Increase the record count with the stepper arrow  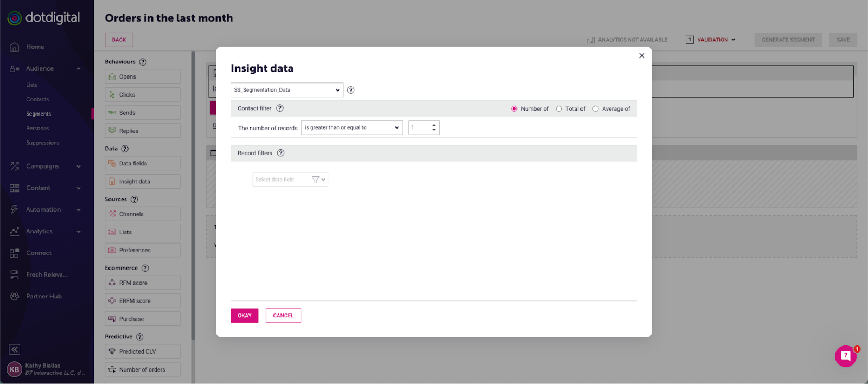pyautogui.click(x=434, y=125)
